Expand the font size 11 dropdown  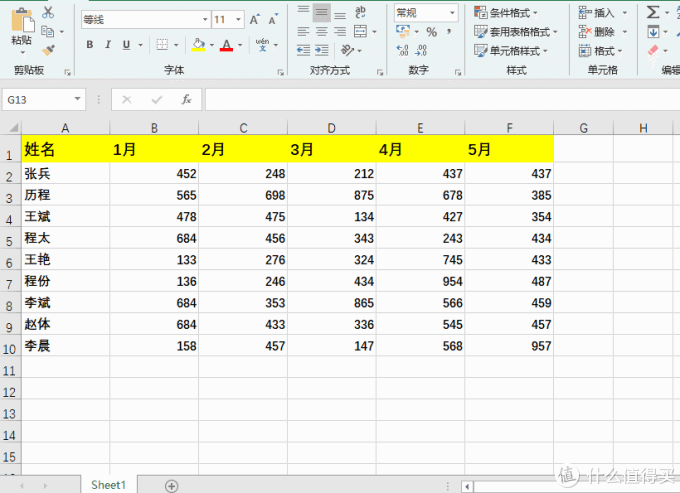pos(238,19)
